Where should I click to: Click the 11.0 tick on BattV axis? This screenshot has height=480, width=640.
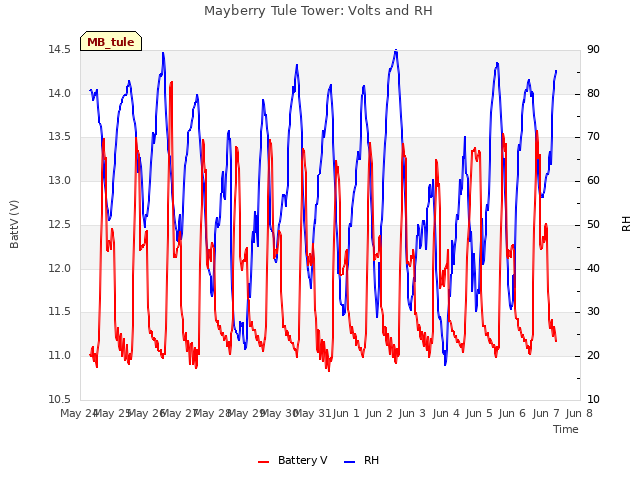[59, 356]
